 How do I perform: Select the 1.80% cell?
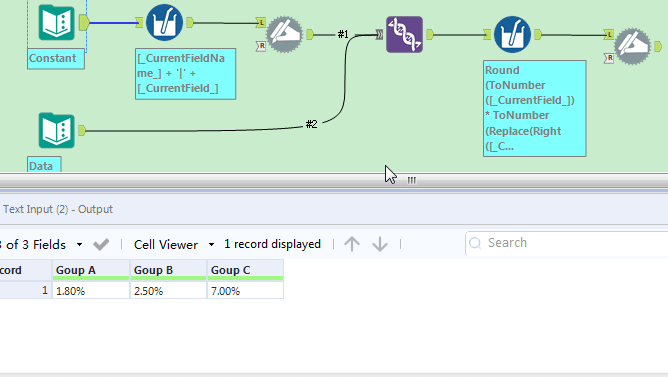(x=91, y=291)
